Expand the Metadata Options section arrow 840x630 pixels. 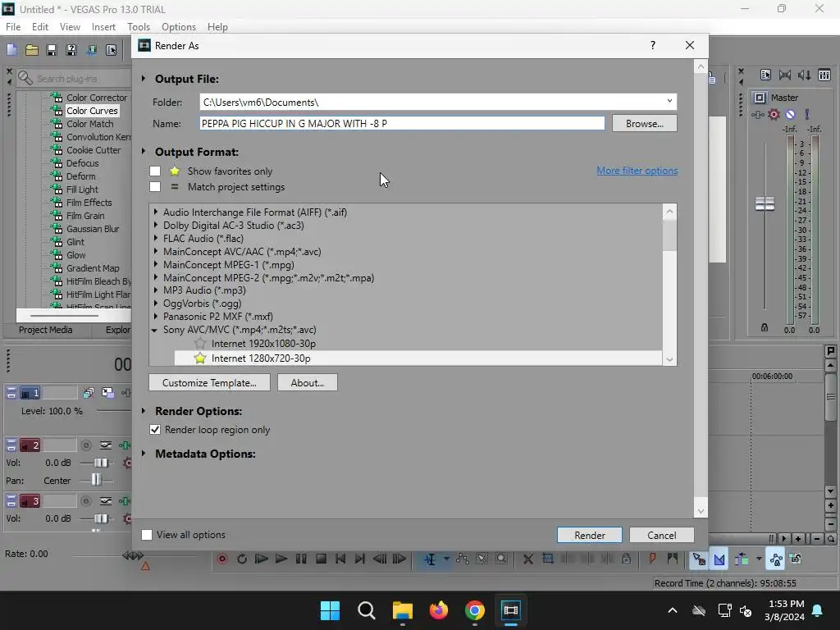(144, 454)
